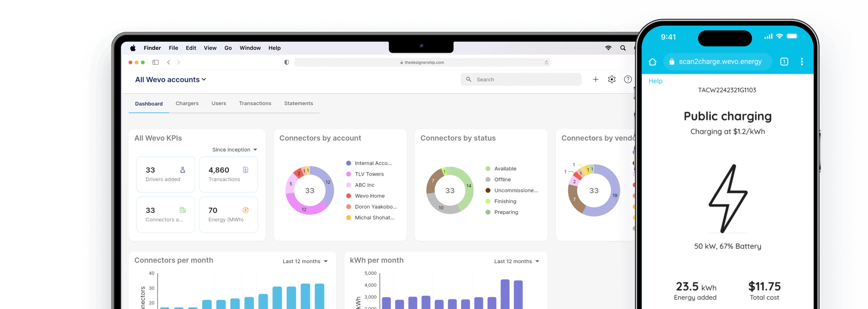868x309 pixels.
Task: Click the Wevo Home legend swatch
Action: click(348, 196)
